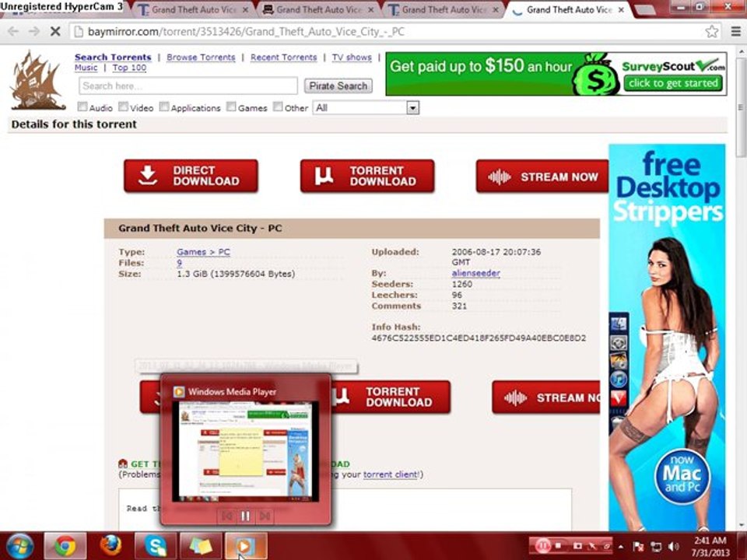747x560 pixels.
Task: Open the Chrome menu icon
Action: (736, 32)
